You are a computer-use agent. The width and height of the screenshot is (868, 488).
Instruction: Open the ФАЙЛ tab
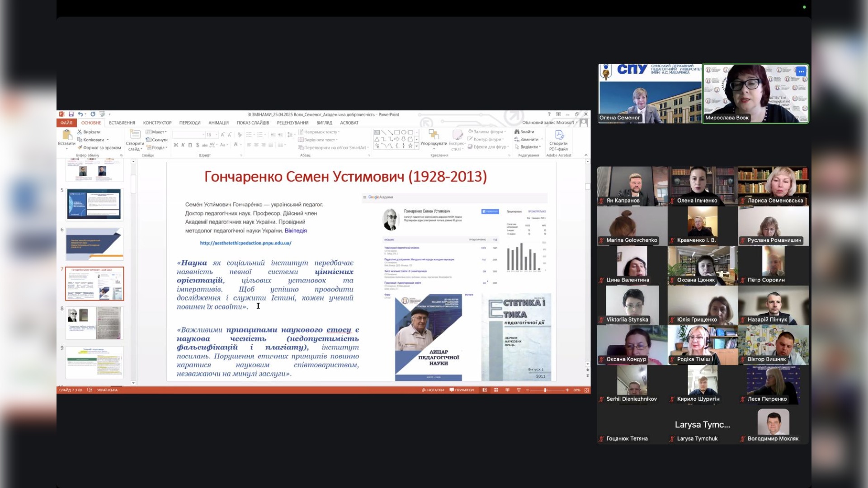click(x=66, y=123)
